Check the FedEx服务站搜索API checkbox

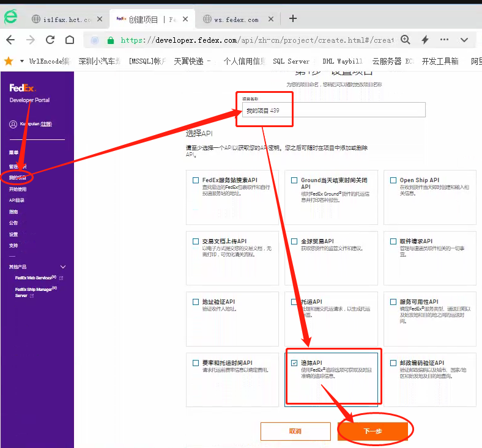coord(196,180)
